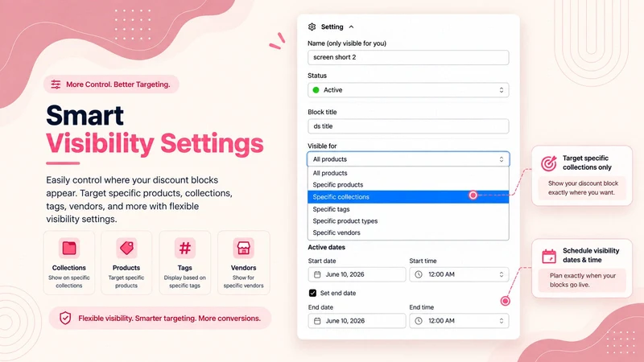Pick 'Specific tags' option
644x362 pixels.
(408, 209)
